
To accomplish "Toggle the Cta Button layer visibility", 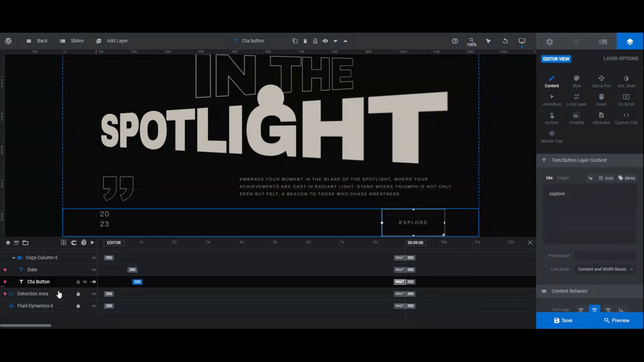I will 85,282.
